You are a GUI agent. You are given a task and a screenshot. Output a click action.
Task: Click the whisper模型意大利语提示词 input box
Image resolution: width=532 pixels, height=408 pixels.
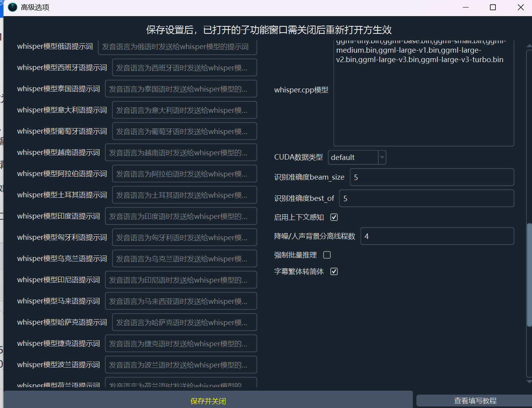coord(184,110)
